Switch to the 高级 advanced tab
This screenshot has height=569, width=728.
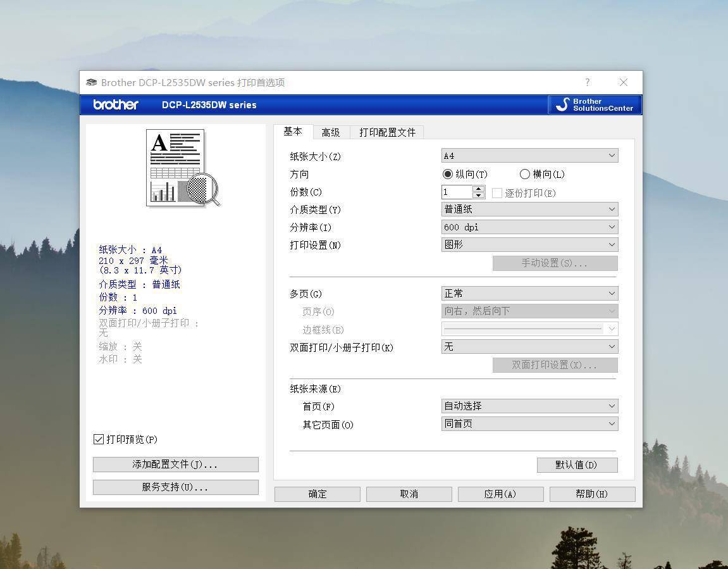click(330, 132)
